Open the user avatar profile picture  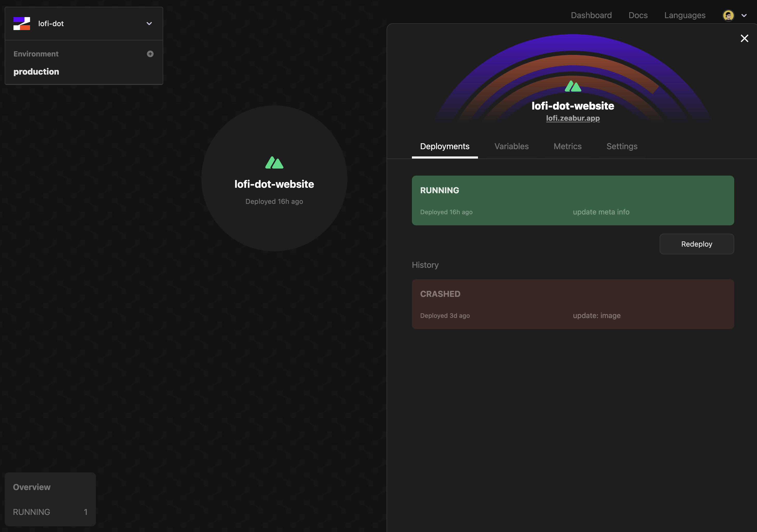coord(728,15)
